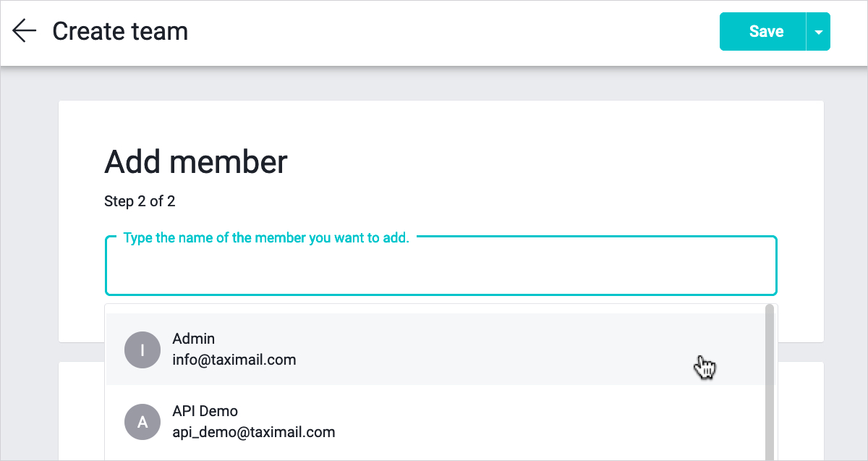
Task: Click the back arrow icon
Action: [24, 31]
